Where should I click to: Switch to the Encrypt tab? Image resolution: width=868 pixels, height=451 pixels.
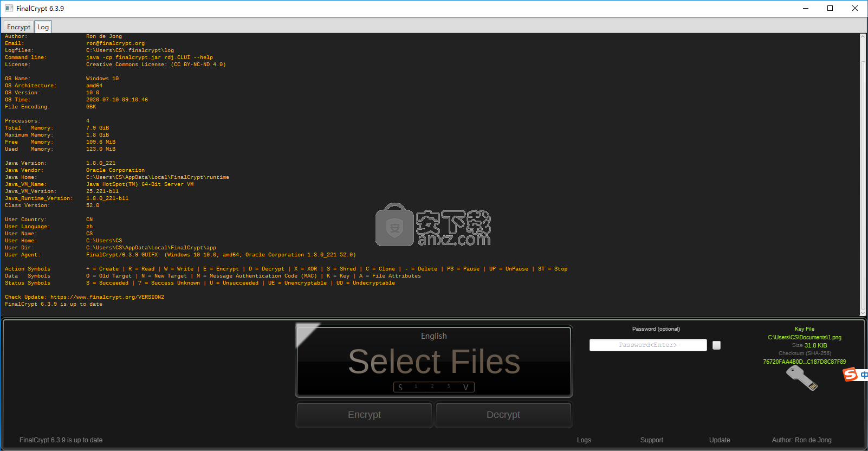click(x=19, y=27)
